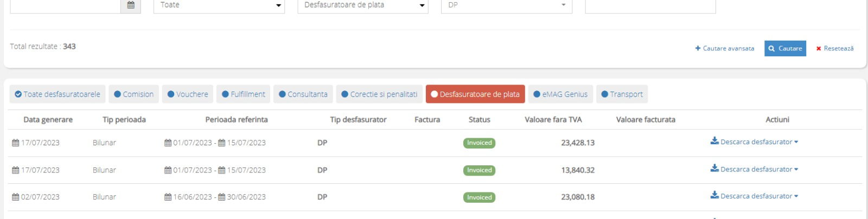868x219 pixels.
Task: Open the Desfasuratoare de plata dropdown
Action: (363, 5)
